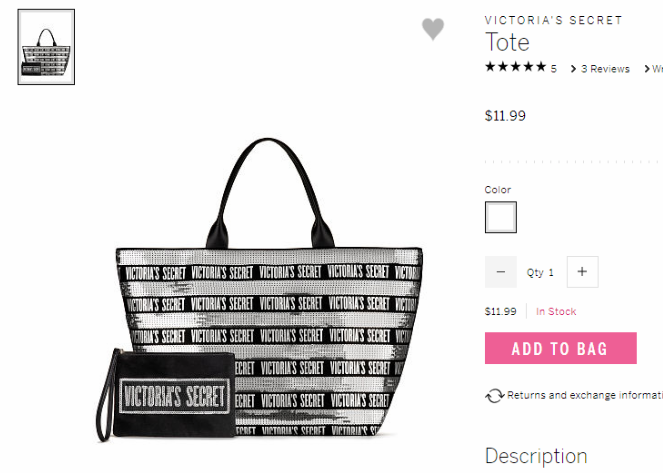The height and width of the screenshot is (473, 663).
Task: Click the Description section heading
Action: click(536, 456)
